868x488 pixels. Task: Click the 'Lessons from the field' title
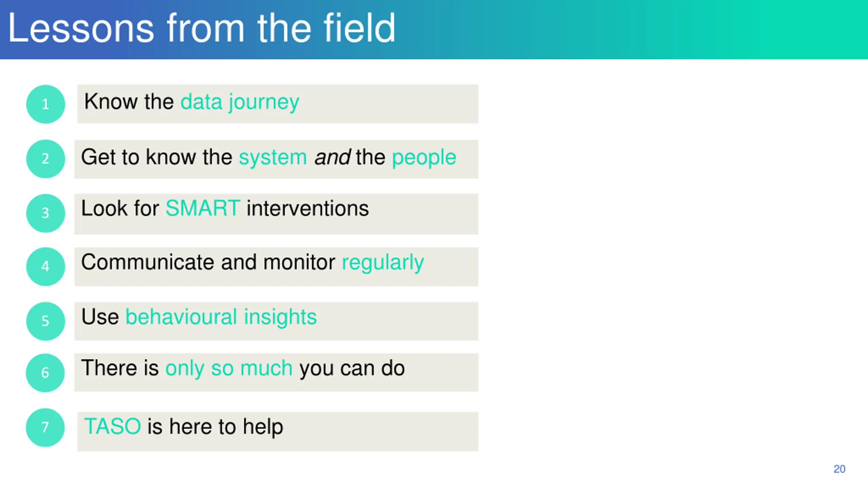click(x=201, y=28)
